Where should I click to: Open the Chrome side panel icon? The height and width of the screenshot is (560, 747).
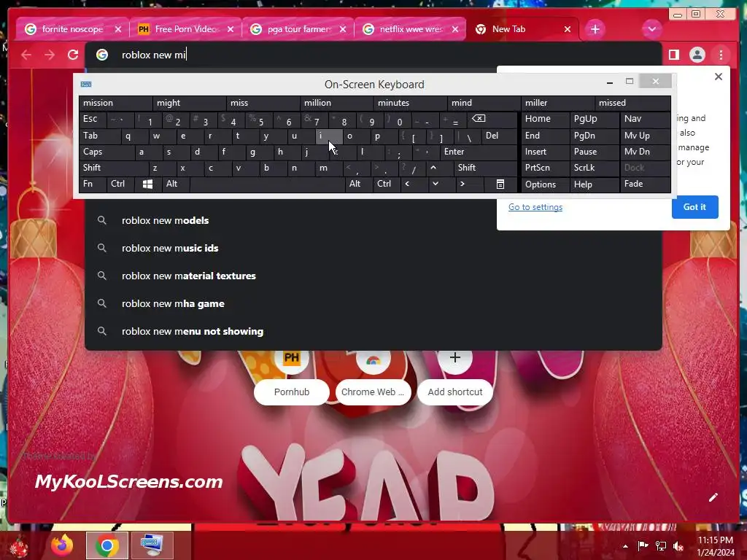click(673, 55)
